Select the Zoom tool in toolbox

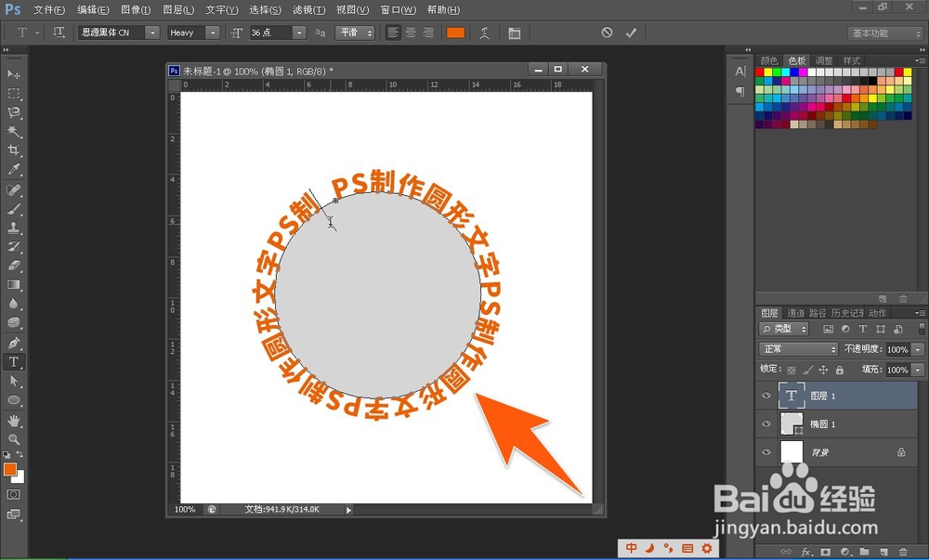[13, 439]
